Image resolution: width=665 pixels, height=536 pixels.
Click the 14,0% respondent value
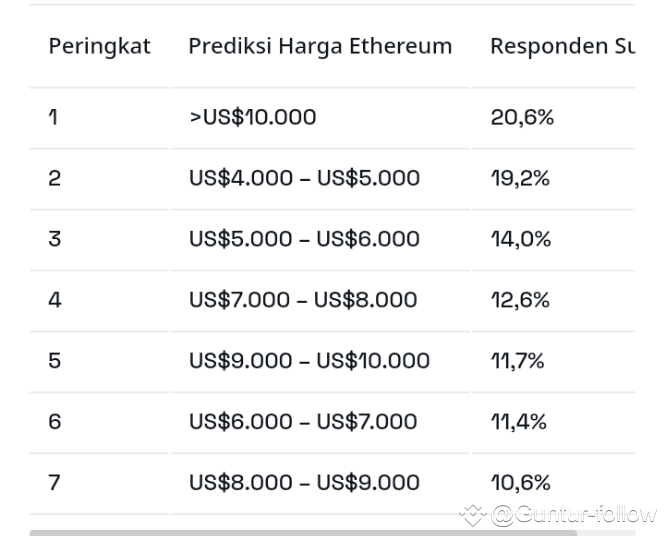click(521, 239)
